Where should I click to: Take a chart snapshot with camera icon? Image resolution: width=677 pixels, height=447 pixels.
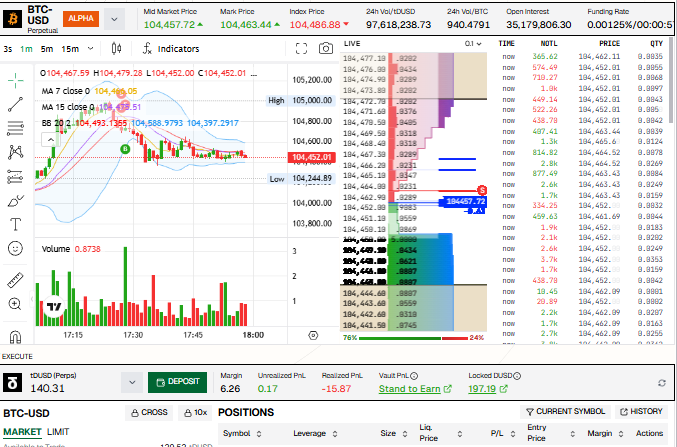pyautogui.click(x=326, y=48)
